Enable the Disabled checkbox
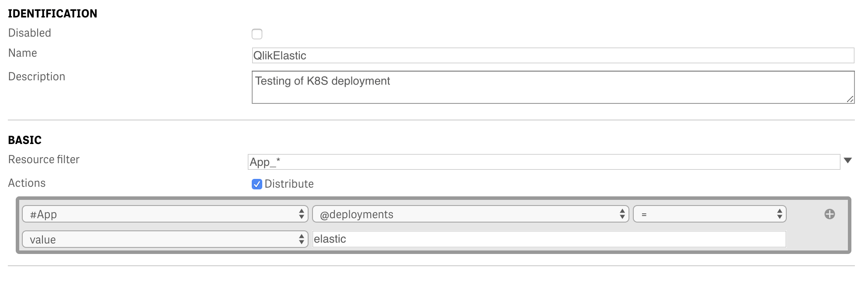This screenshot has width=868, height=288. (257, 34)
